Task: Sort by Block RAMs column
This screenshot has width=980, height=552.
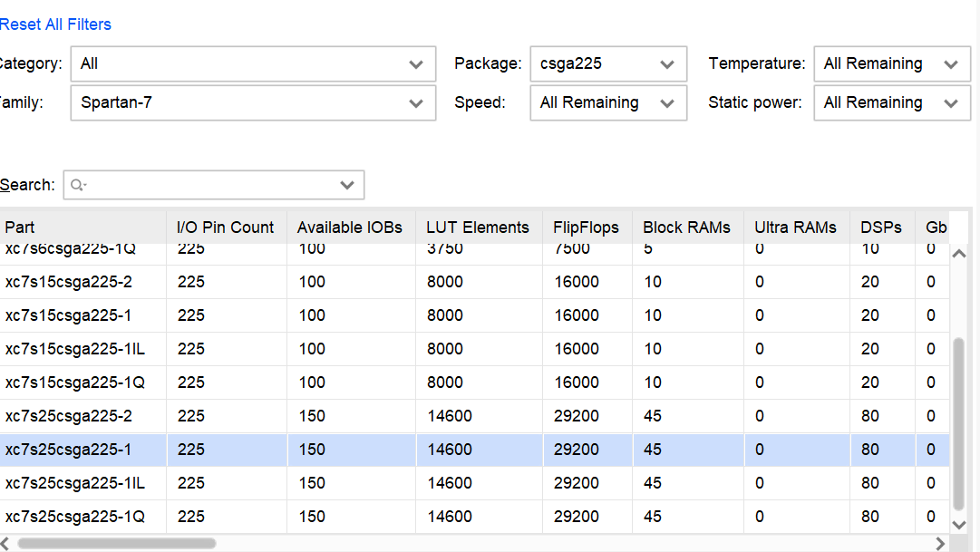Action: 686,228
